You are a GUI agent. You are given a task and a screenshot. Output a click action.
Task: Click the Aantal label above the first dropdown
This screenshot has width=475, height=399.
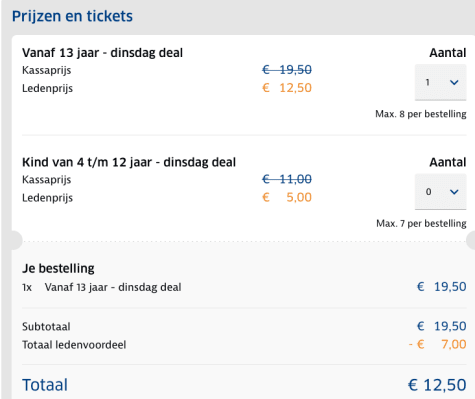[x=448, y=53]
